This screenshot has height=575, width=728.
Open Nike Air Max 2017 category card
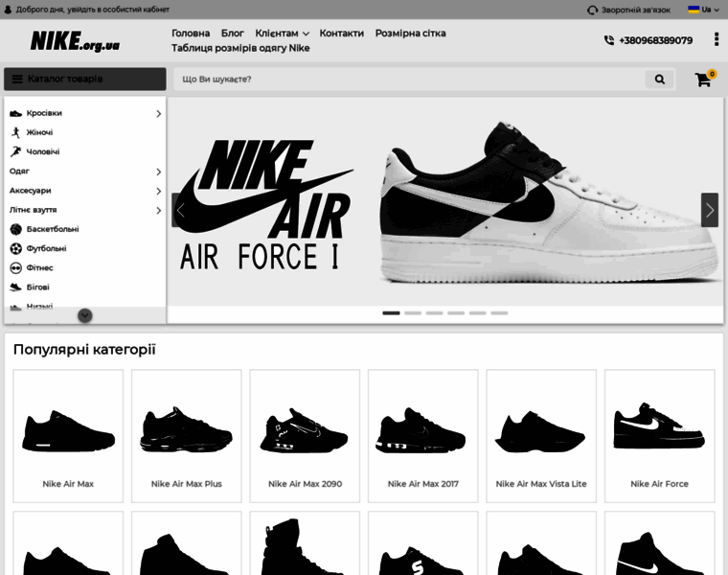pyautogui.click(x=423, y=436)
